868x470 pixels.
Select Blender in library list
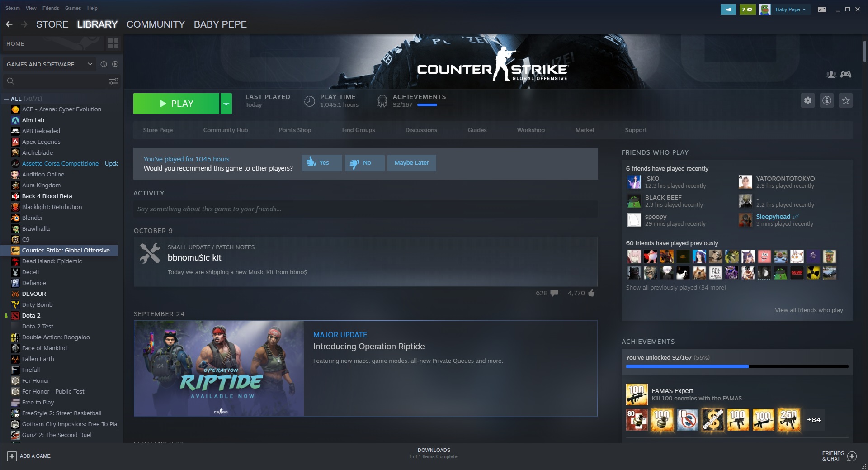60,218
